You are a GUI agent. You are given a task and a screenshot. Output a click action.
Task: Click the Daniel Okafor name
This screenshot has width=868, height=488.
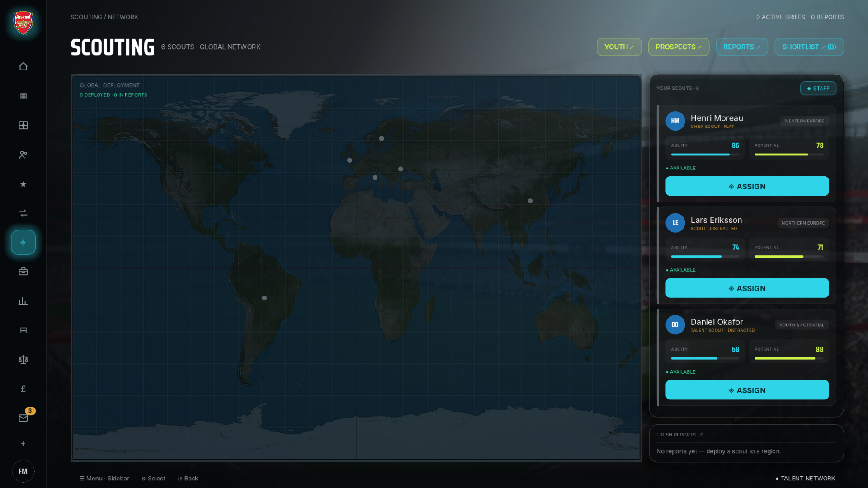[717, 322]
